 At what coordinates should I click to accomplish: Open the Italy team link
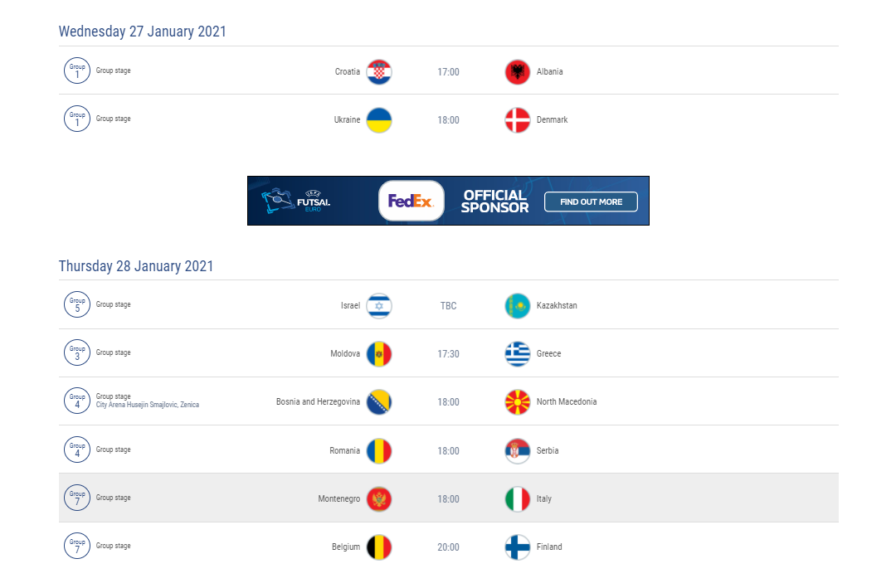pyautogui.click(x=544, y=499)
